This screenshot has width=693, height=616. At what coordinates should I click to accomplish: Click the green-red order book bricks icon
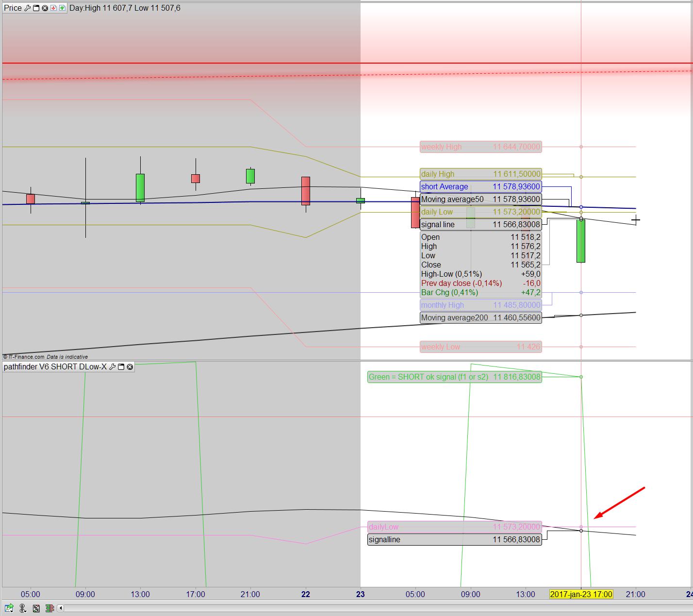(x=49, y=608)
